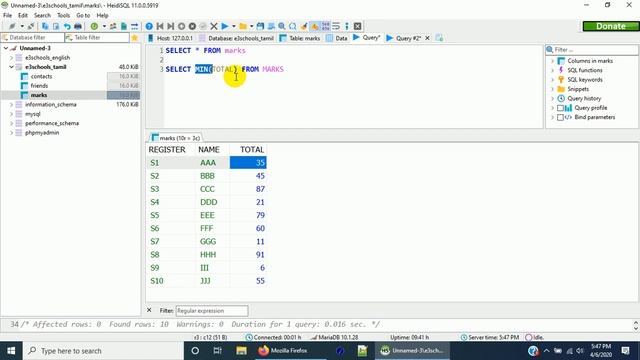Open dropdown next to Run query icon
Viewport: 640px width, 360px height.
tap(233, 26)
